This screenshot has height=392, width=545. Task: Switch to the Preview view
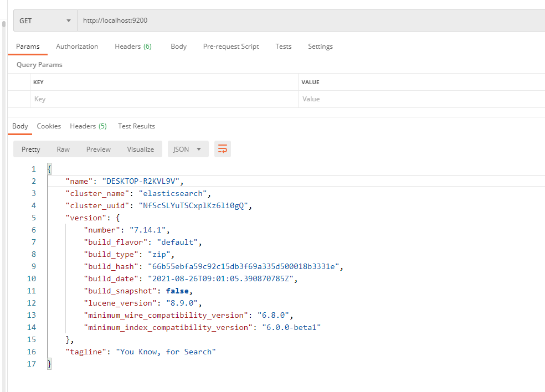pos(99,149)
